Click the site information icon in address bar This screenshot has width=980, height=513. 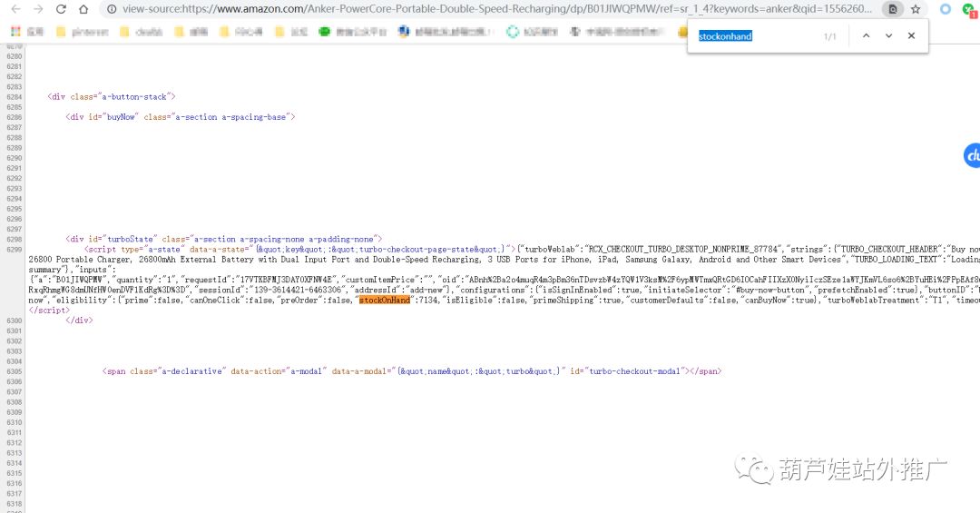tap(112, 9)
